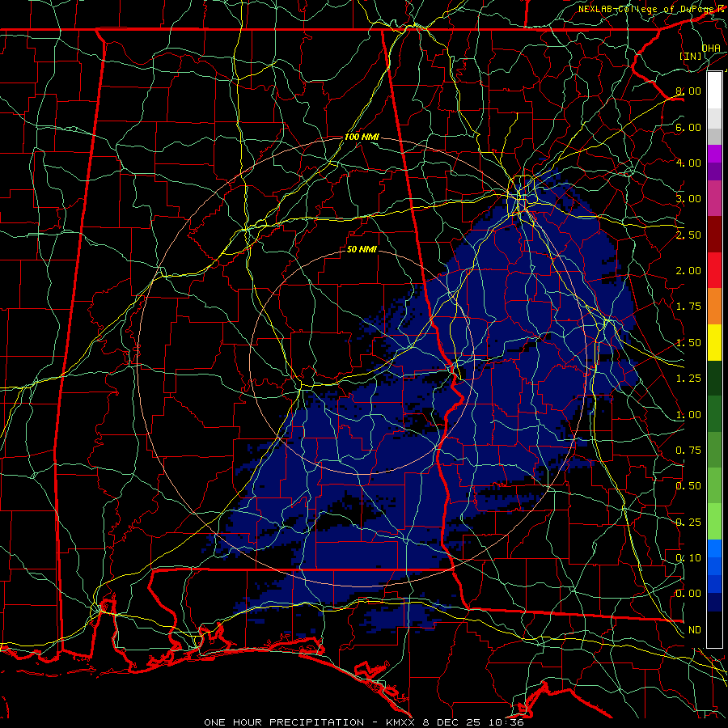Select the 1.75 legend value

point(688,307)
